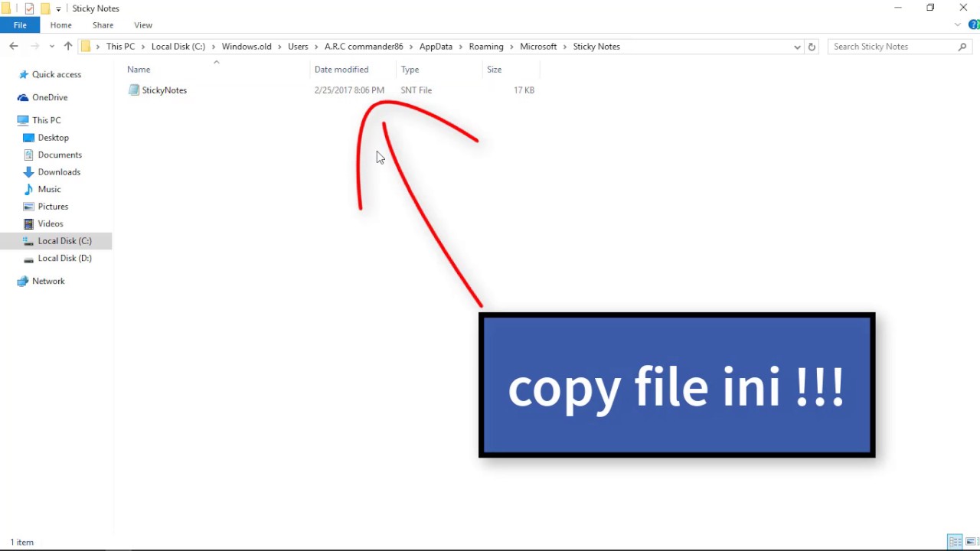
Task: Select Local Disk (D:) in sidebar
Action: tap(64, 258)
